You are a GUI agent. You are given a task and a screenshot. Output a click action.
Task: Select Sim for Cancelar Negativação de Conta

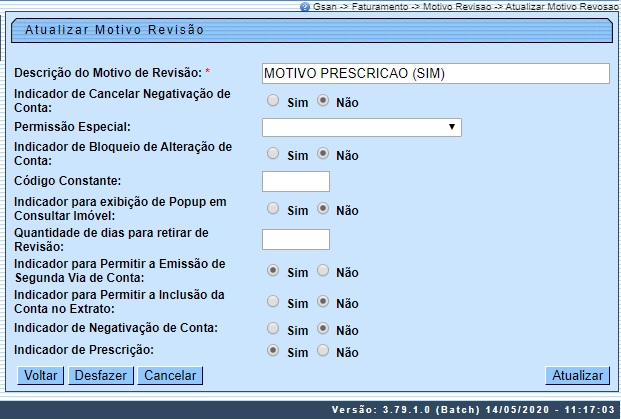tap(273, 101)
